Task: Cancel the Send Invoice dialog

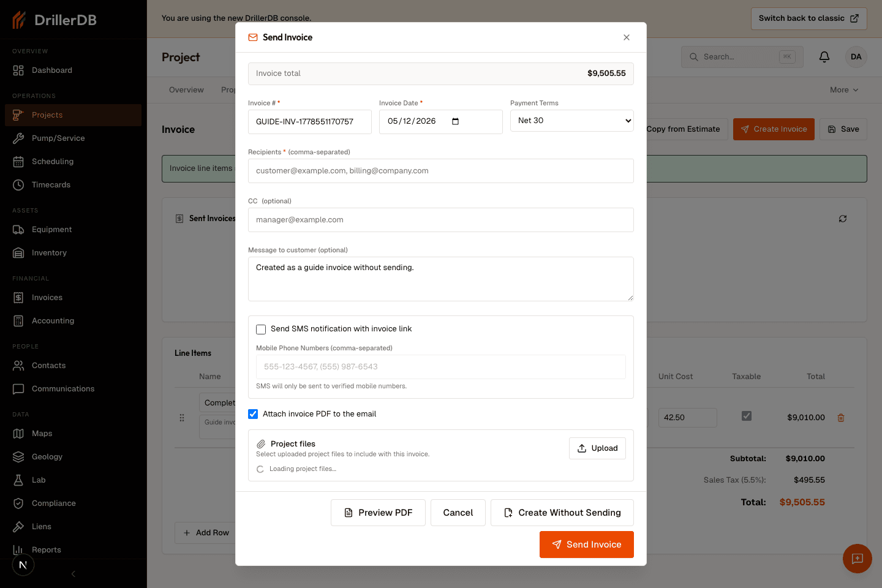Action: pos(458,513)
